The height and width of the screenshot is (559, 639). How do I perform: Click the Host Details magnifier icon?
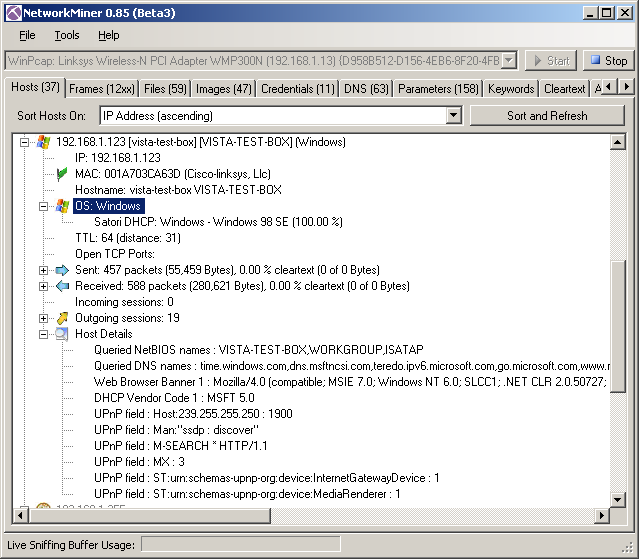point(62,334)
